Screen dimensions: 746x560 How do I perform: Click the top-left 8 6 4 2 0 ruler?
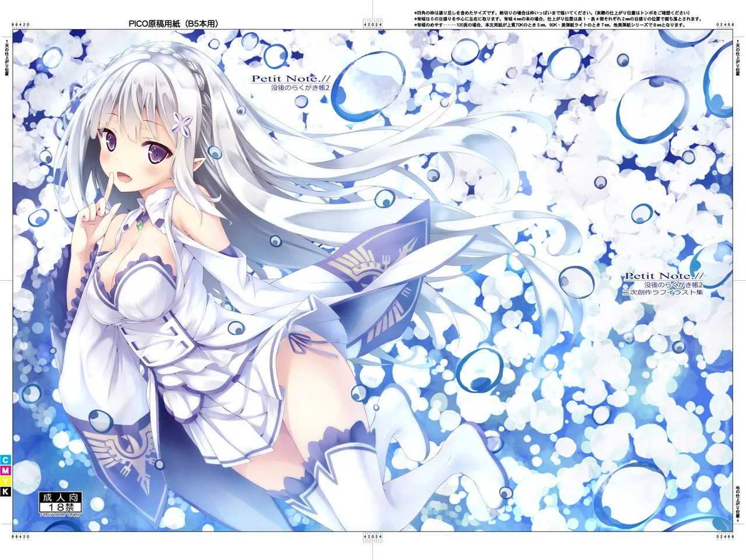21,24
